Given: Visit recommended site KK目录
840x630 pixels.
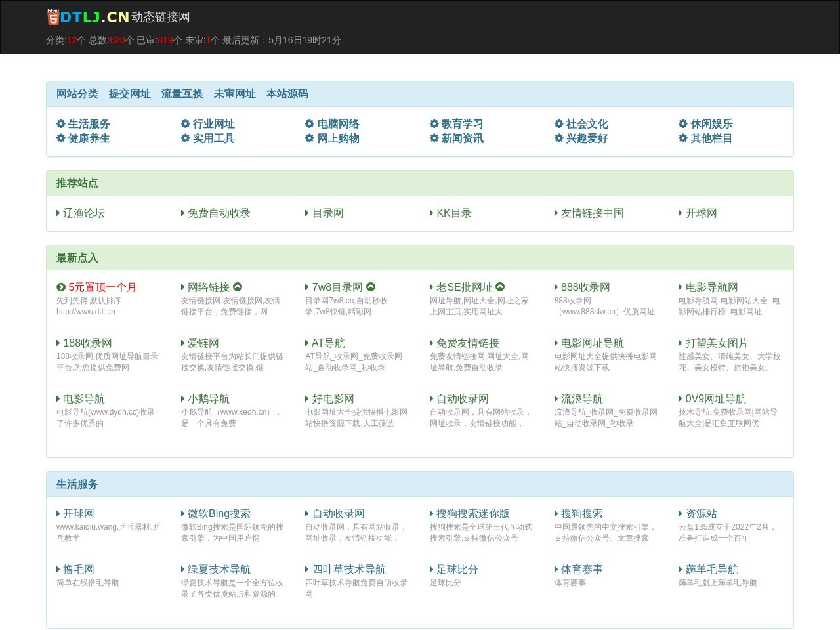Looking at the screenshot, I should [x=454, y=213].
